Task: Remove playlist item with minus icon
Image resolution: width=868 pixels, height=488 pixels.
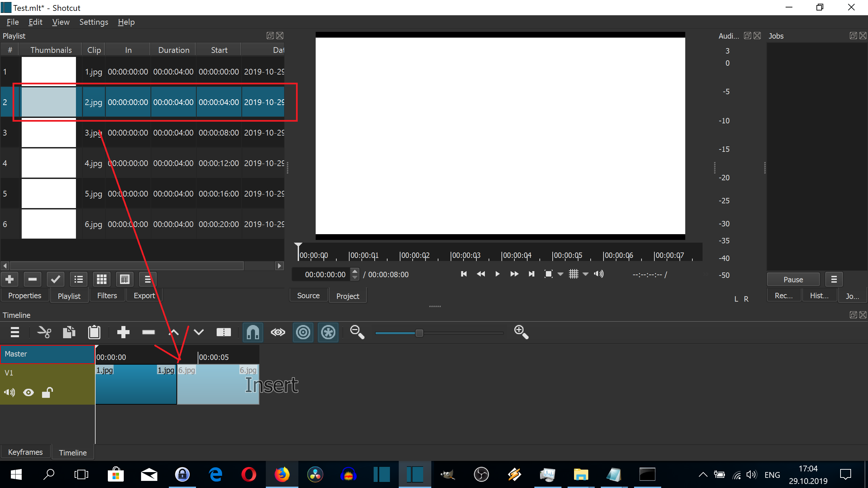Action: 33,280
